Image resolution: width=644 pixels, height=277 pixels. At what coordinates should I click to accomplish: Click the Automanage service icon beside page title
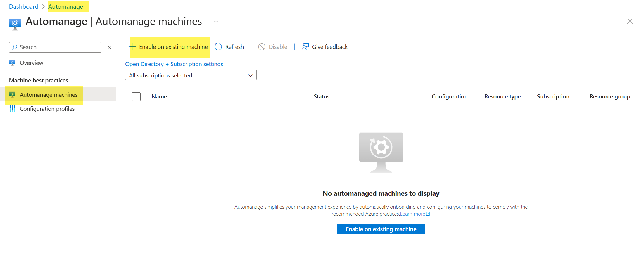pyautogui.click(x=15, y=24)
